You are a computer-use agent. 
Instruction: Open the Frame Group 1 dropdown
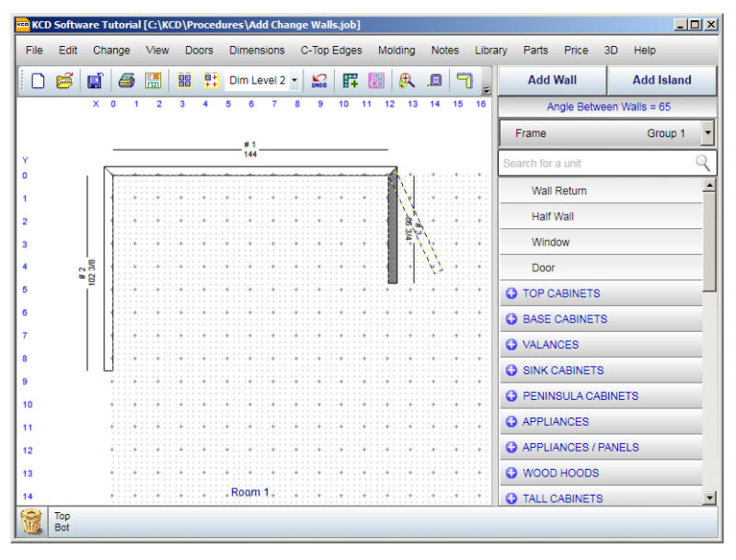click(x=707, y=133)
